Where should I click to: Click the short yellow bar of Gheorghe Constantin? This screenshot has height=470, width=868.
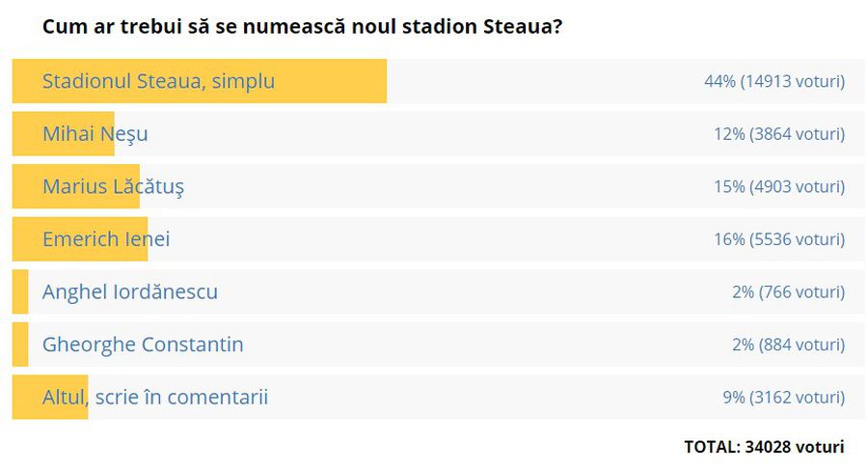coord(20,345)
